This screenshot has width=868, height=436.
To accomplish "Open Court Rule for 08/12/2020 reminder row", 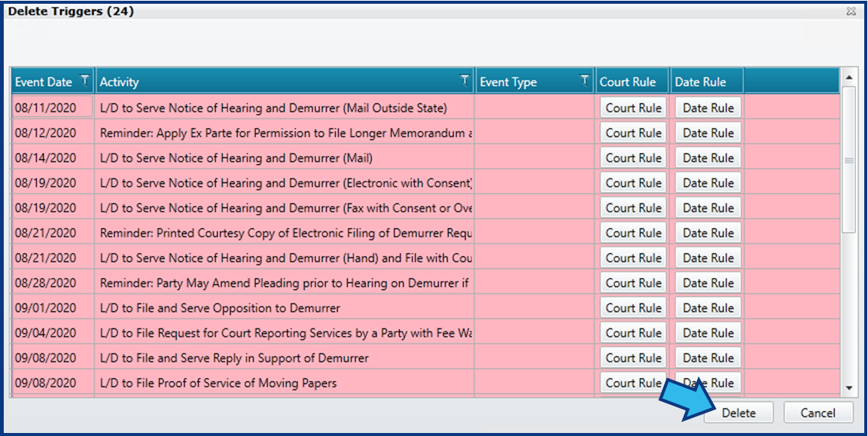I will pyautogui.click(x=633, y=133).
